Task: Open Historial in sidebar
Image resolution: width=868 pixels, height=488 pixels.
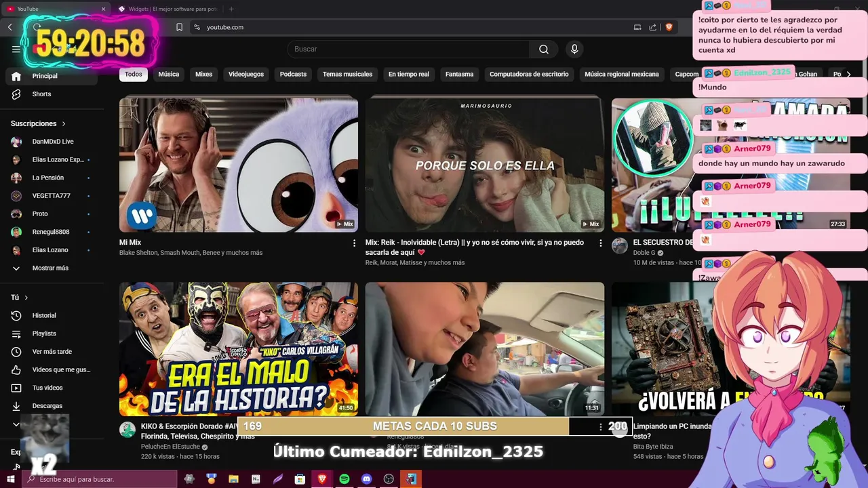Action: point(52,316)
